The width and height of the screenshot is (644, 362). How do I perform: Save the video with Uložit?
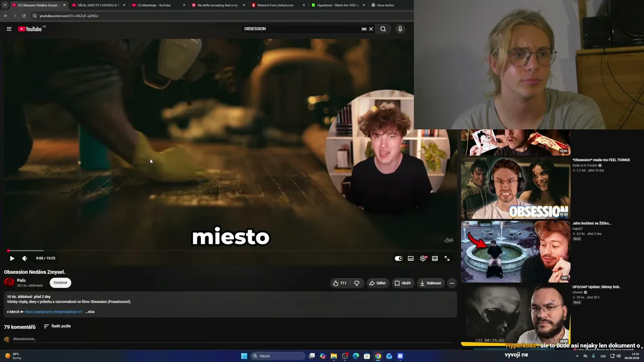point(403,283)
